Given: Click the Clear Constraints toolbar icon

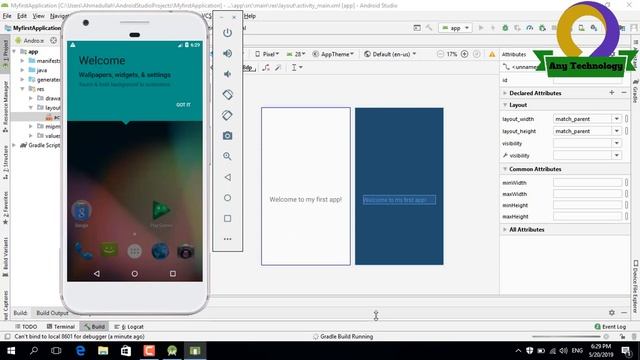Looking at the screenshot, I should [266, 67].
